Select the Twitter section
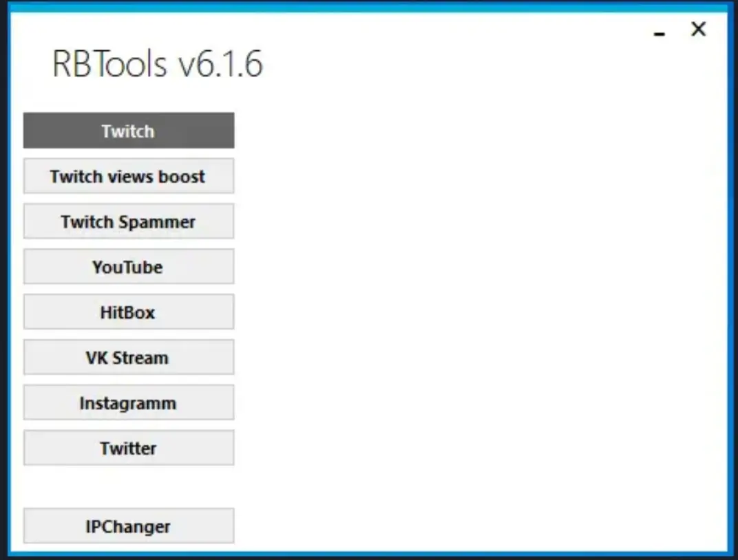The height and width of the screenshot is (560, 738). (129, 448)
